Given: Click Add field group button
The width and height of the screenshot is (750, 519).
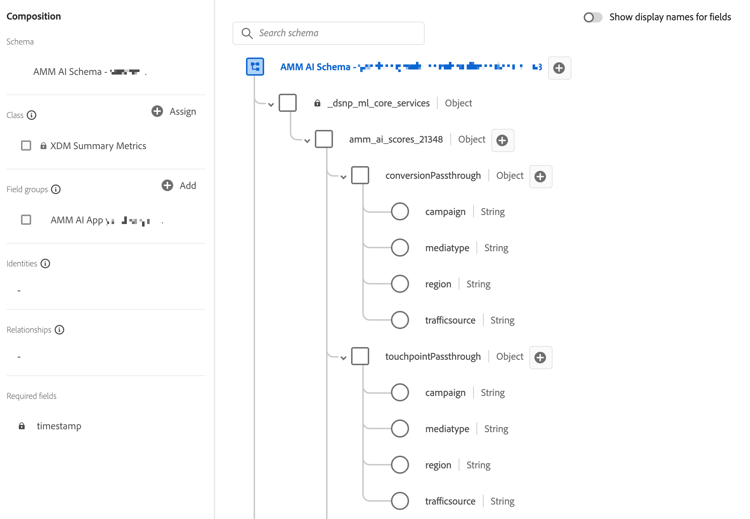Looking at the screenshot, I should (178, 185).
